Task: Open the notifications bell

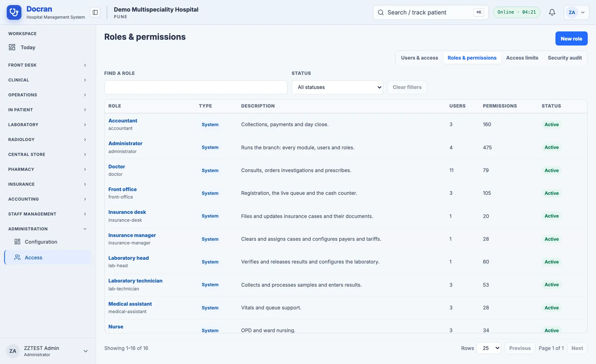Action: click(552, 12)
